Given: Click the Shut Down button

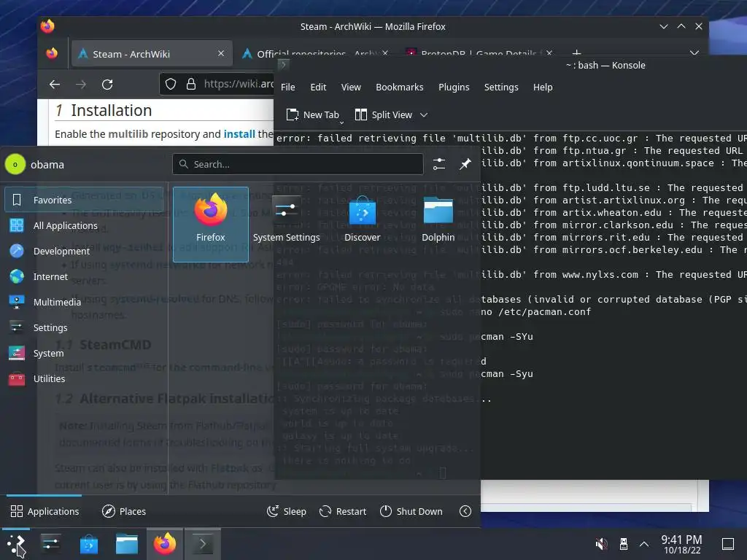Looking at the screenshot, I should (411, 511).
